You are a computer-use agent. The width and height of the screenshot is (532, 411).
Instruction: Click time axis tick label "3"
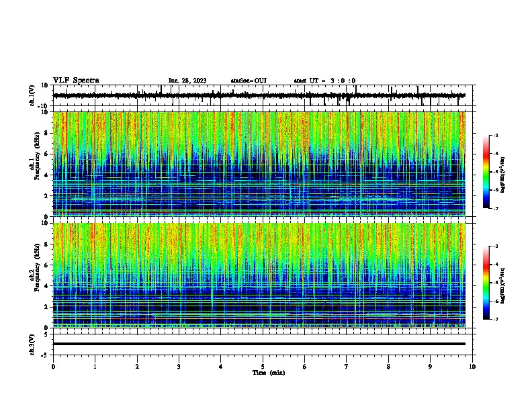coord(179,367)
